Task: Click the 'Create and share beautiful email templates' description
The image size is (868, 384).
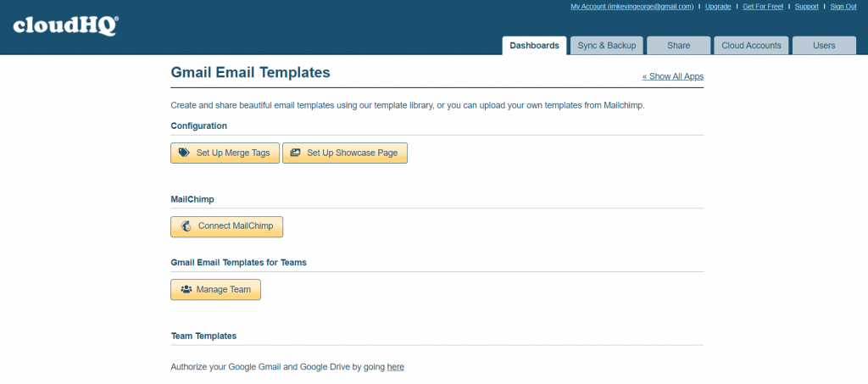Action: (408, 105)
